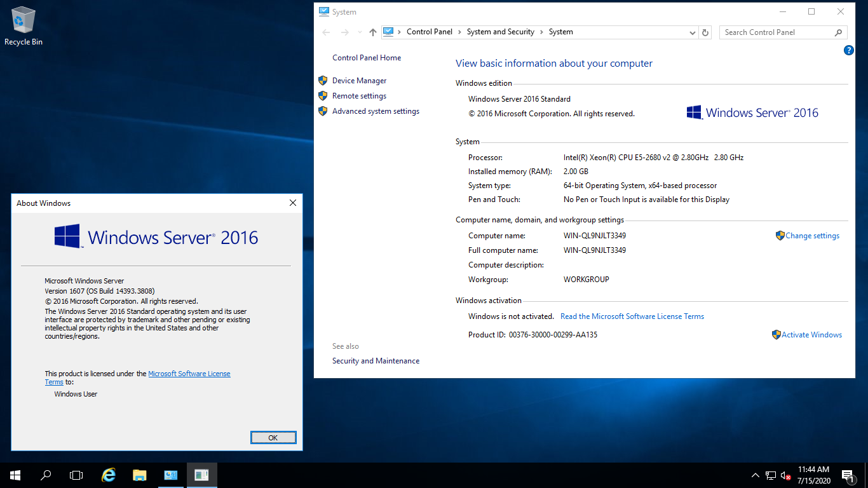Select System breadcrumb segment

(560, 32)
